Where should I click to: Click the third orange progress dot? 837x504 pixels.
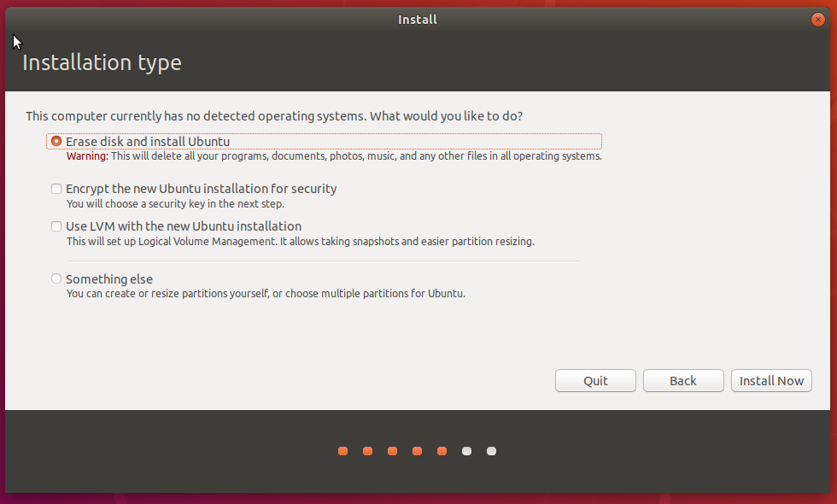392,451
